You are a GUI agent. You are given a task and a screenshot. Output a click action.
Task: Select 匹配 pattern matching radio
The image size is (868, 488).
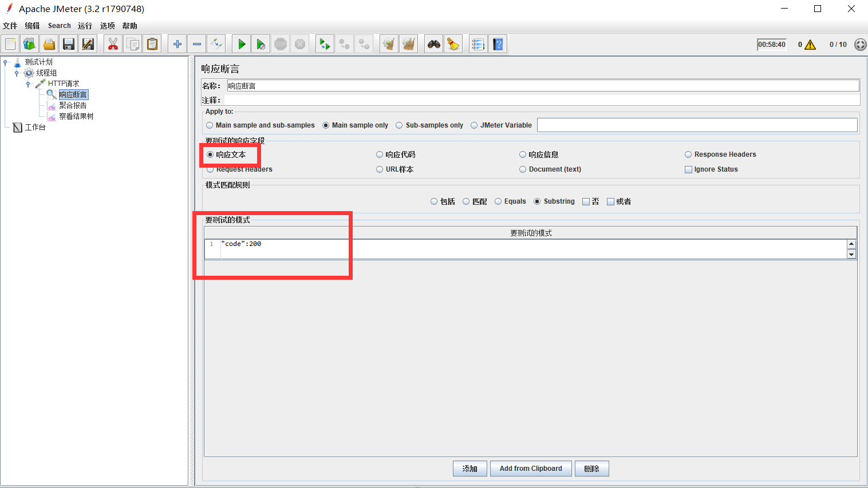pos(466,201)
